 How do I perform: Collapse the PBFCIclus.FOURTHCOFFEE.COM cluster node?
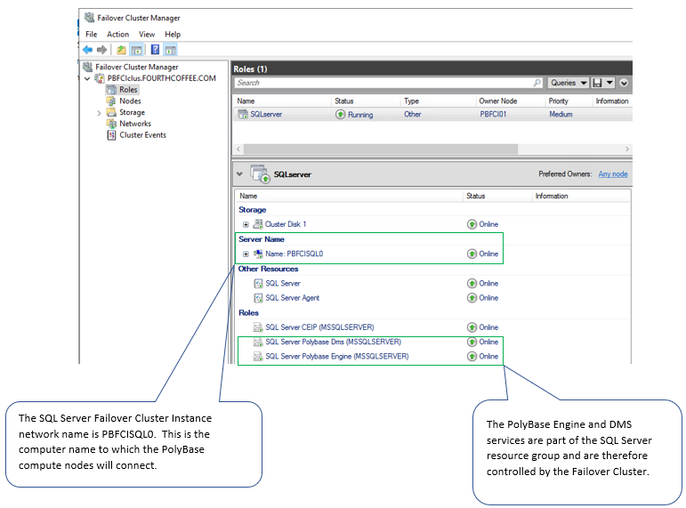pos(88,79)
